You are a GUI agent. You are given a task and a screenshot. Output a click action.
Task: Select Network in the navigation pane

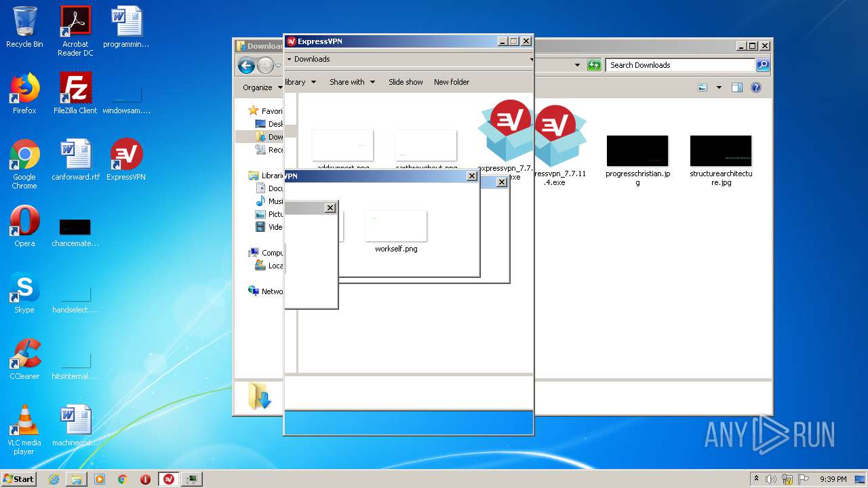tap(267, 291)
